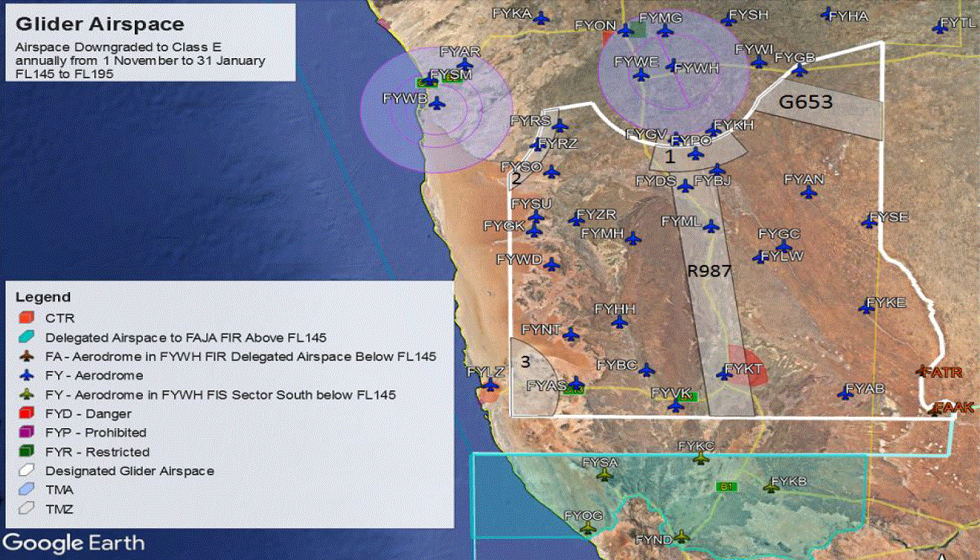Viewport: 980px width, 560px height.
Task: Select the FYAN aerodrome marker
Action: click(x=809, y=192)
